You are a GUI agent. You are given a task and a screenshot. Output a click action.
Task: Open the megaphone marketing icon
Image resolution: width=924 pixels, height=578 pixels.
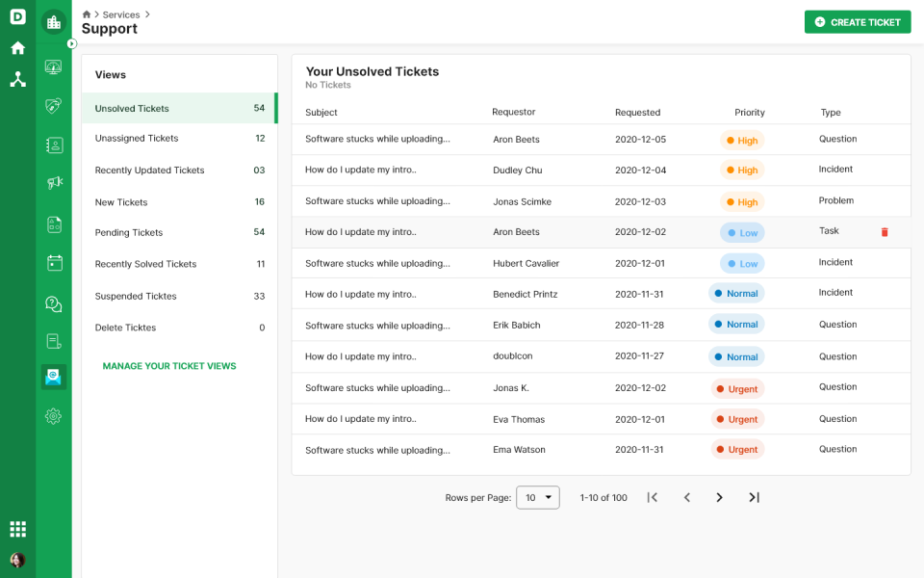[54, 183]
